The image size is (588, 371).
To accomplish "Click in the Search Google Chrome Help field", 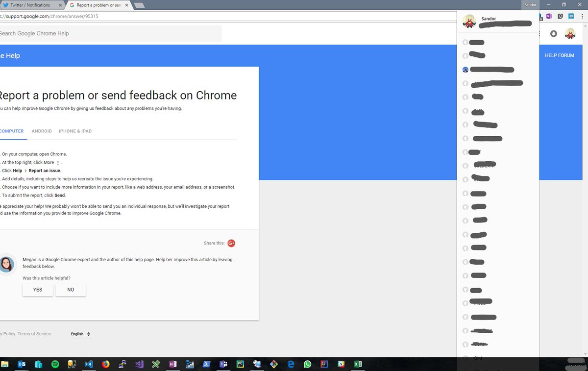I will pos(111,33).
